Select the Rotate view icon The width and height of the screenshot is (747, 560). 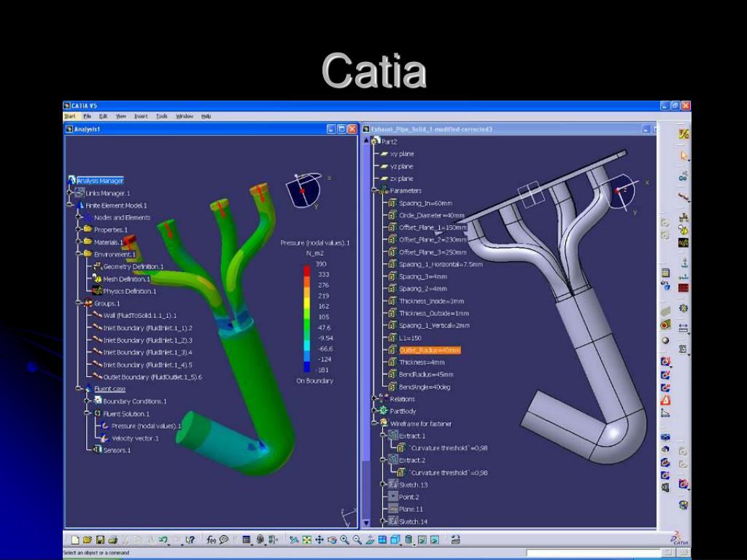332,540
